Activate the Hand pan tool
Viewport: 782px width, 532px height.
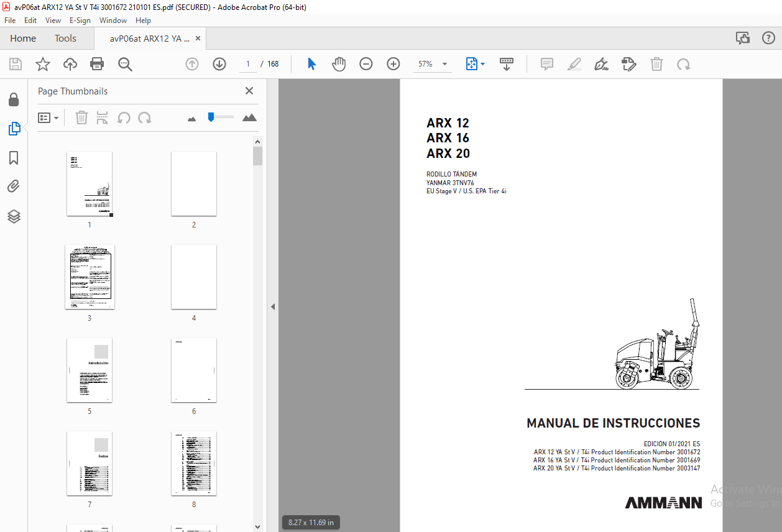(339, 64)
